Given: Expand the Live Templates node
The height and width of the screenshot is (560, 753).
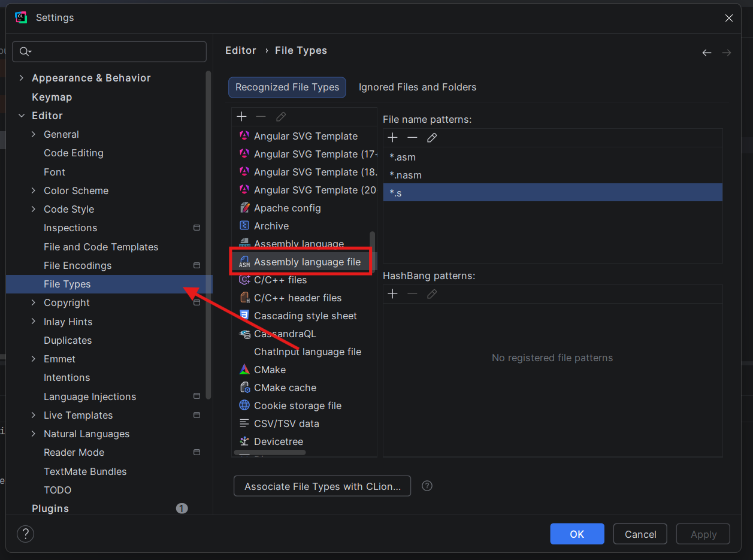Looking at the screenshot, I should [x=34, y=415].
